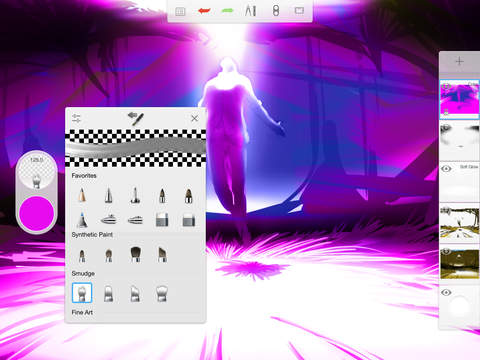
Task: Select the blue-tipped pencil in Favorites
Action: click(x=82, y=219)
